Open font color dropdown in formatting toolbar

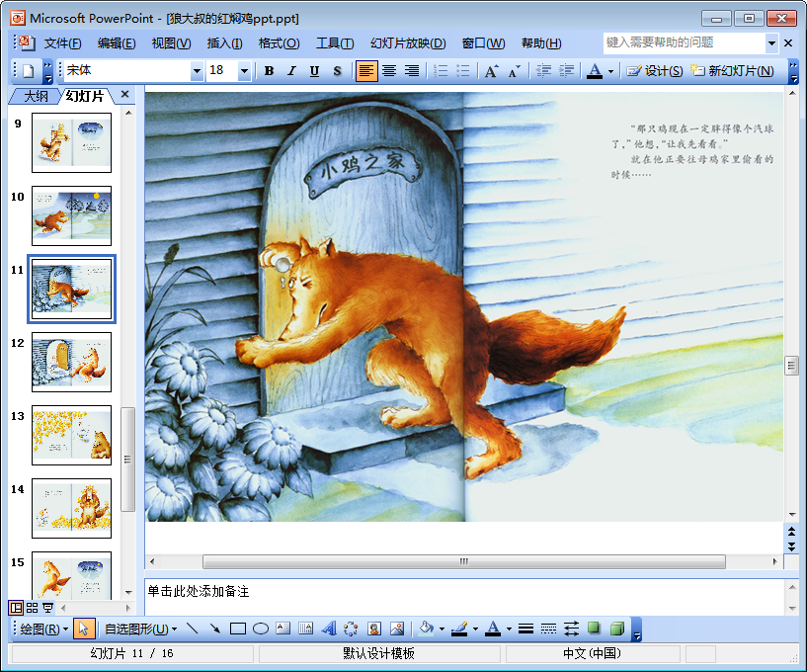pyautogui.click(x=610, y=71)
